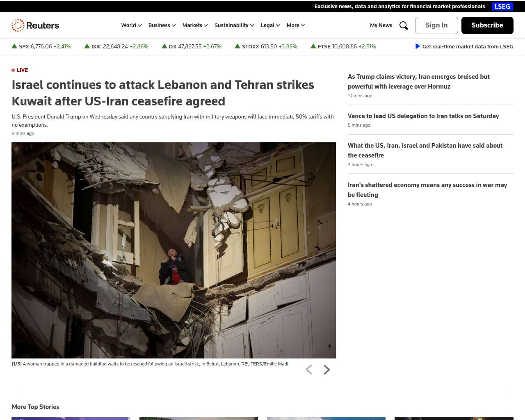Click the SPX index ticker

41,47
